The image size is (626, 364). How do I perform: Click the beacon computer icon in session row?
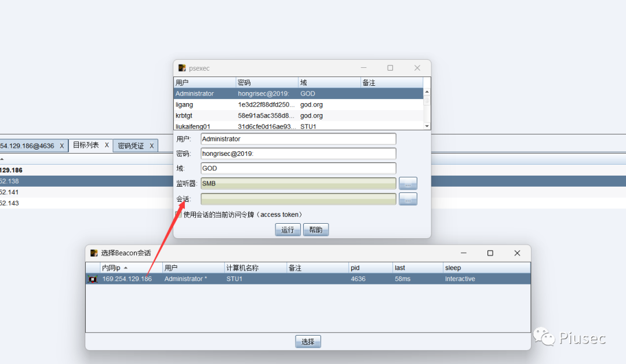(x=93, y=279)
